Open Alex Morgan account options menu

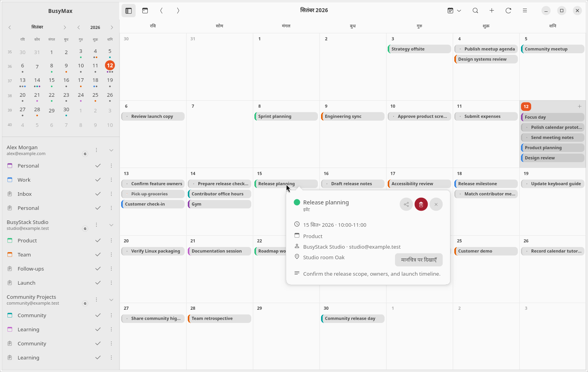tap(96, 150)
